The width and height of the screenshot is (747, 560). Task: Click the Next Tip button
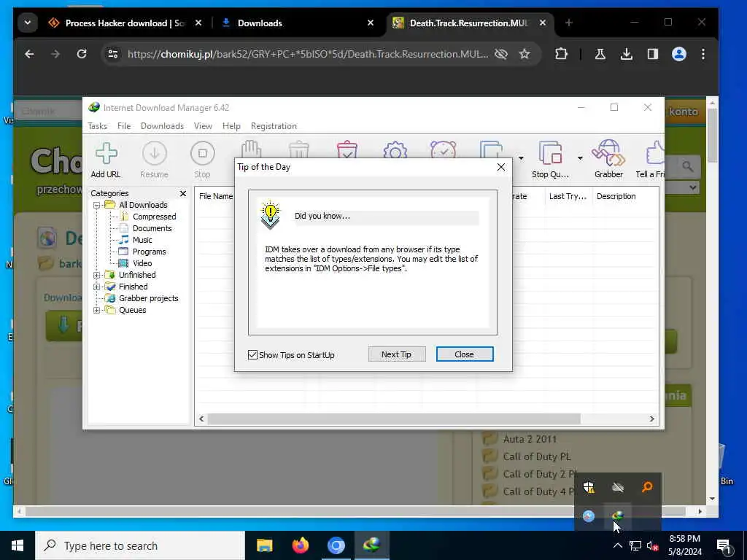[x=396, y=354]
